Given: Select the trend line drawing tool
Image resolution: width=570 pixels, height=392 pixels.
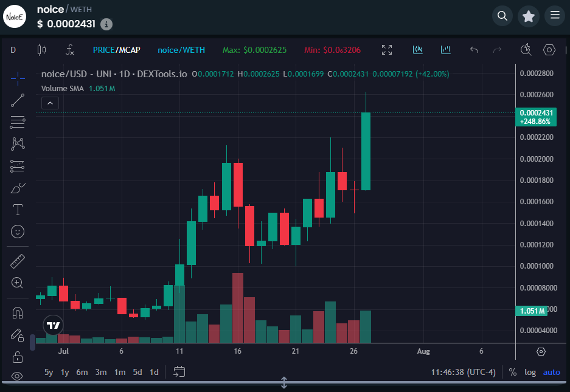Looking at the screenshot, I should 18,100.
